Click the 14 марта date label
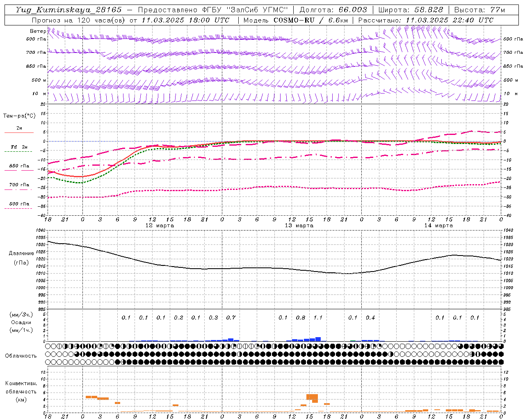Image resolution: width=525 pixels, height=420 pixels. coord(438,226)
